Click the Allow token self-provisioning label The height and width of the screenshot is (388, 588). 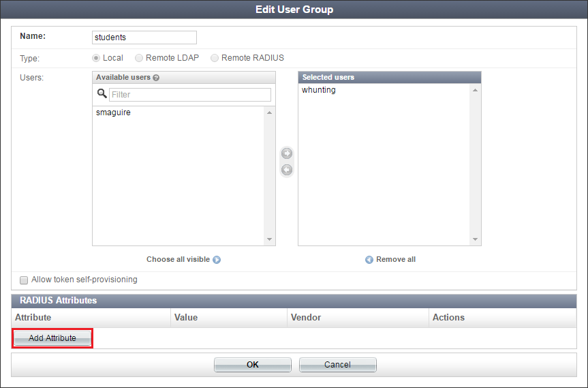coord(84,280)
